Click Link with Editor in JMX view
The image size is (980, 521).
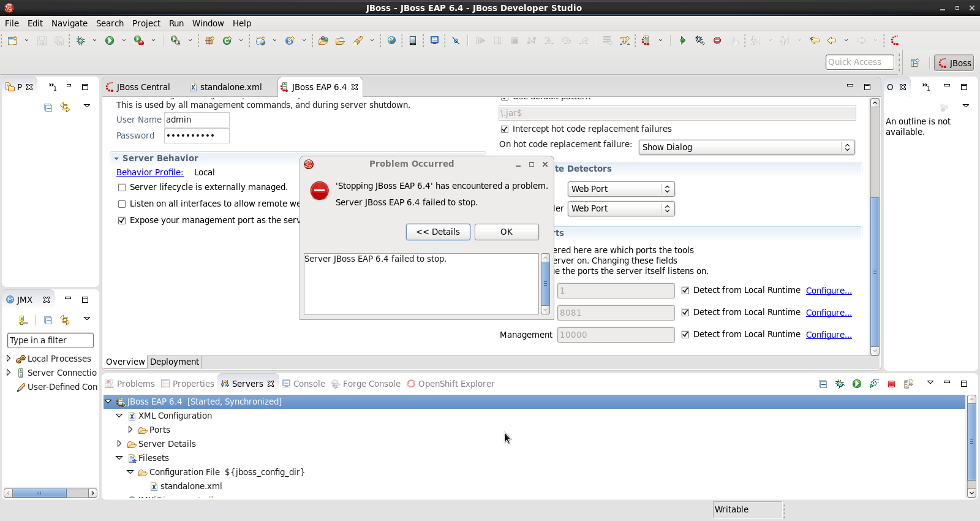[x=65, y=320]
